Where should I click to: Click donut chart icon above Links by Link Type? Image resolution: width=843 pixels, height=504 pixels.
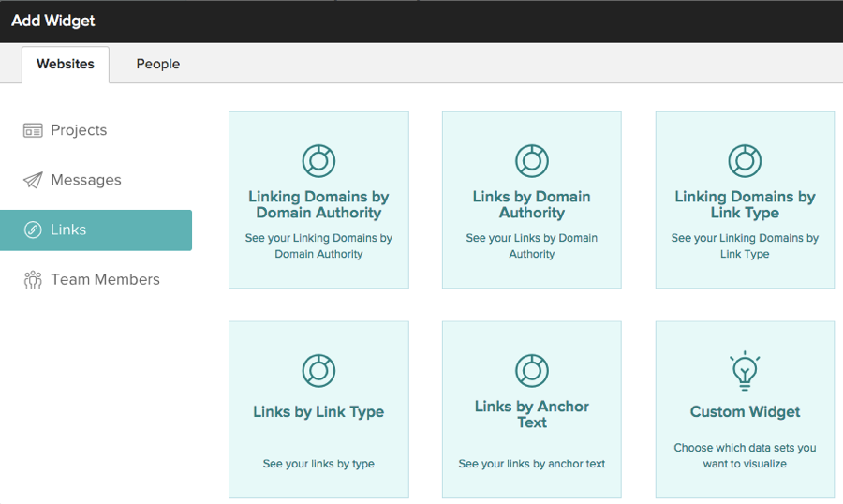coord(318,371)
